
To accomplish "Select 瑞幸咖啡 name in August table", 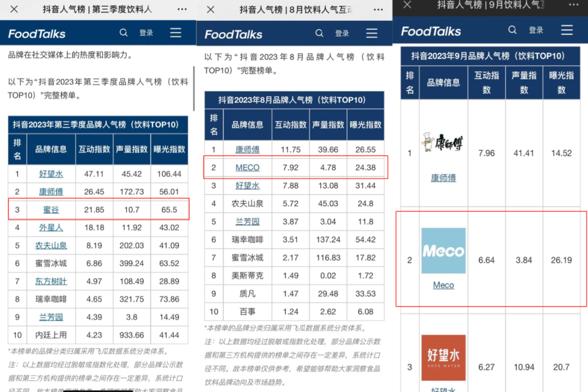I will tap(248, 240).
